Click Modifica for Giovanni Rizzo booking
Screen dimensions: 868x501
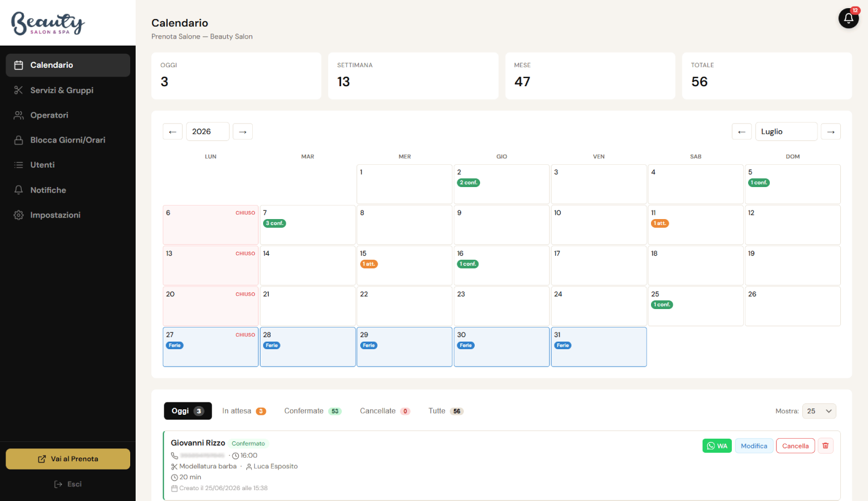point(754,446)
